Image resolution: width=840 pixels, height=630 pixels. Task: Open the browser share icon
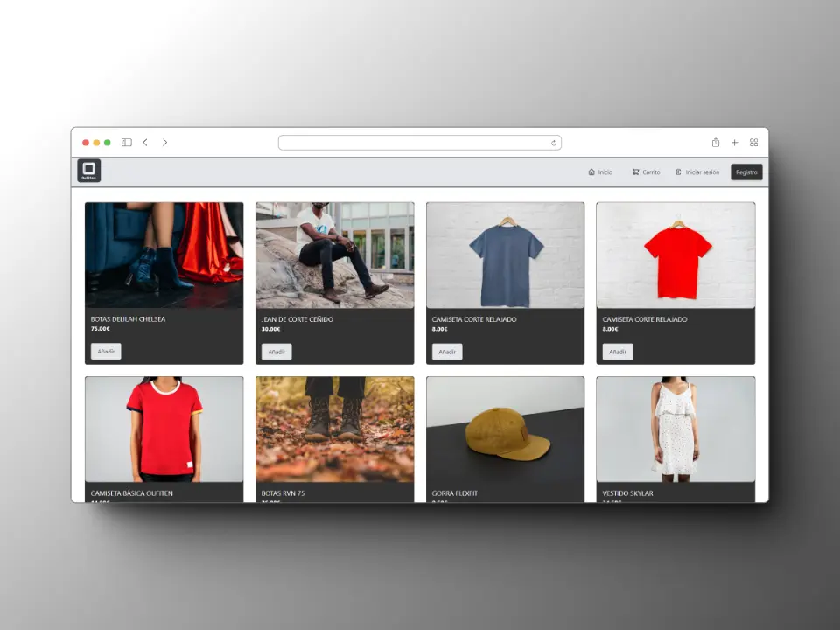pos(716,143)
